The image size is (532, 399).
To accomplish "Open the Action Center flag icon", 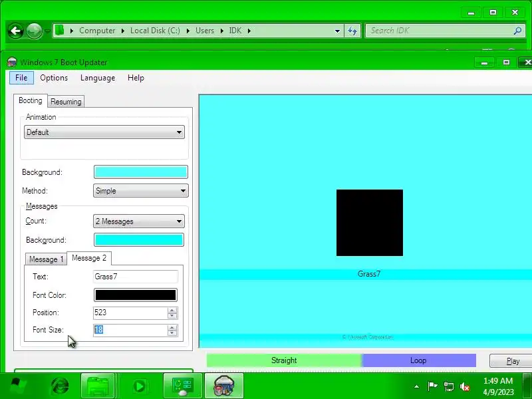I will 432,386.
